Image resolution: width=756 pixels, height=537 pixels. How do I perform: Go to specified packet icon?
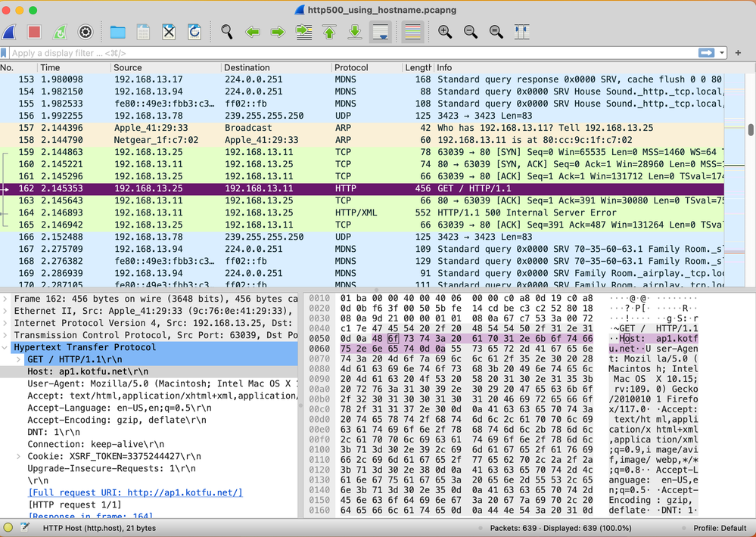(x=303, y=33)
